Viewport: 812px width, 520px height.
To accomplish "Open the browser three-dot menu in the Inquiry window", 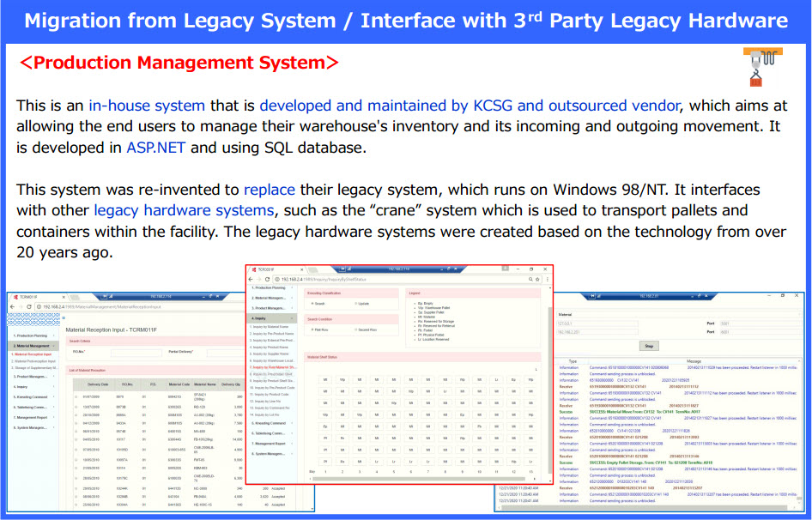I will click(547, 279).
